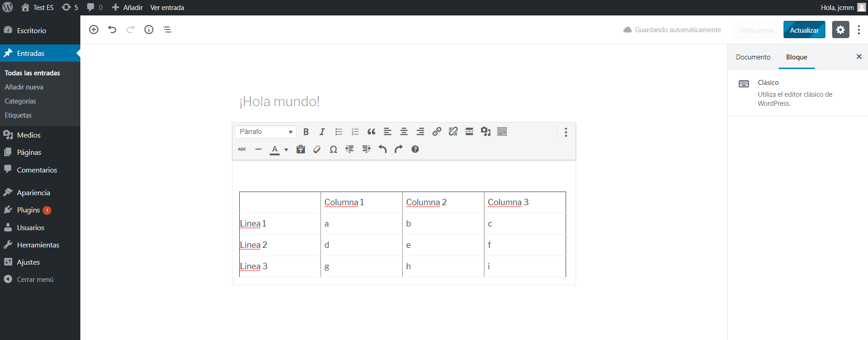Click the clear formatting eraser icon
Image resolution: width=868 pixels, height=340 pixels.
click(317, 149)
